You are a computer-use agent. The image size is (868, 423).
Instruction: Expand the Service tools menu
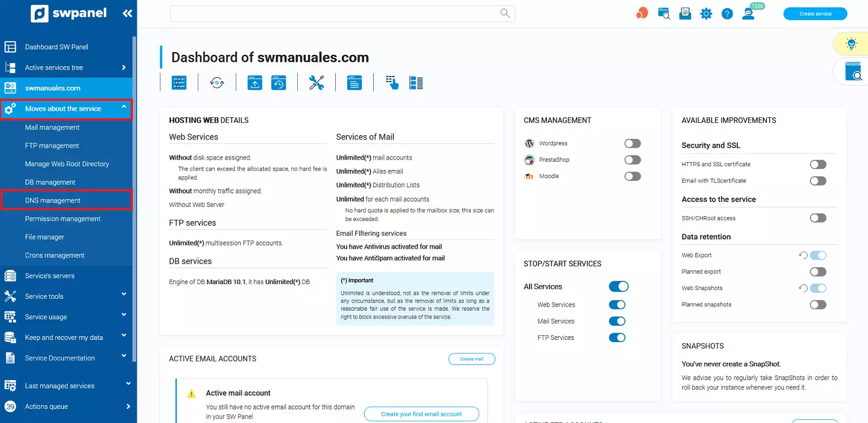pyautogui.click(x=66, y=296)
